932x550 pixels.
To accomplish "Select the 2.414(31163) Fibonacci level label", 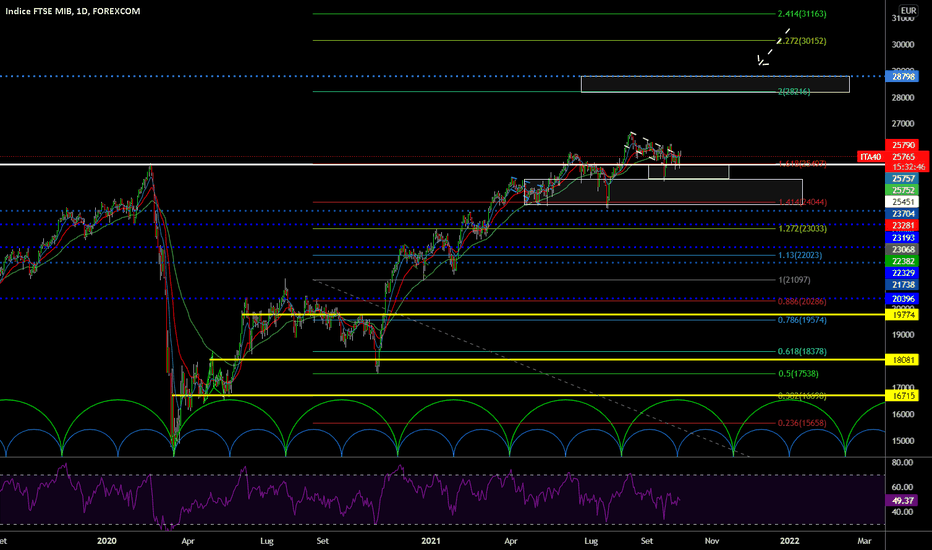I will [802, 14].
